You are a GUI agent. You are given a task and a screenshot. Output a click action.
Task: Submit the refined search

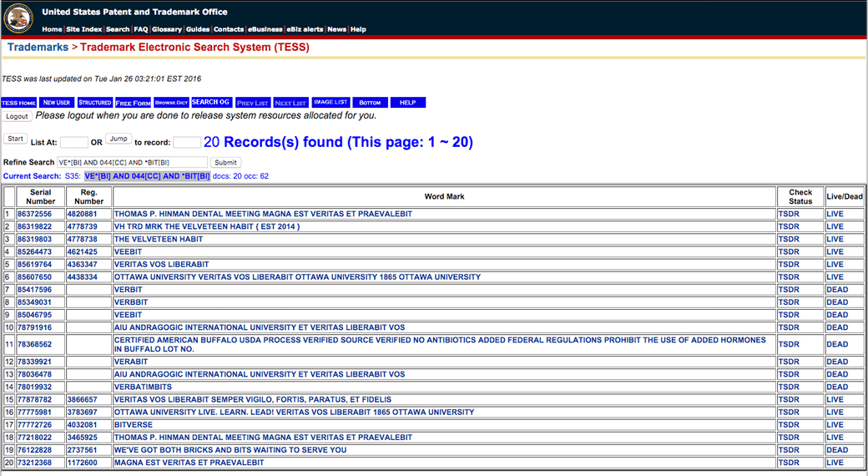click(225, 162)
